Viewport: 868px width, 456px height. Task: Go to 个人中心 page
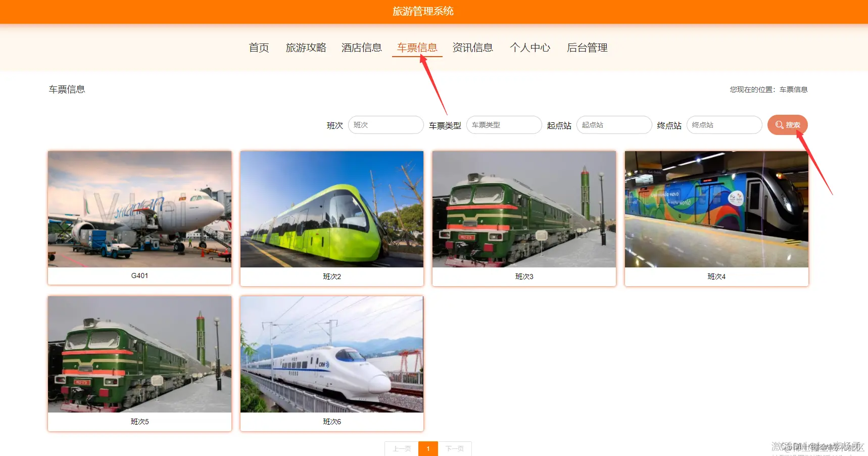(529, 48)
